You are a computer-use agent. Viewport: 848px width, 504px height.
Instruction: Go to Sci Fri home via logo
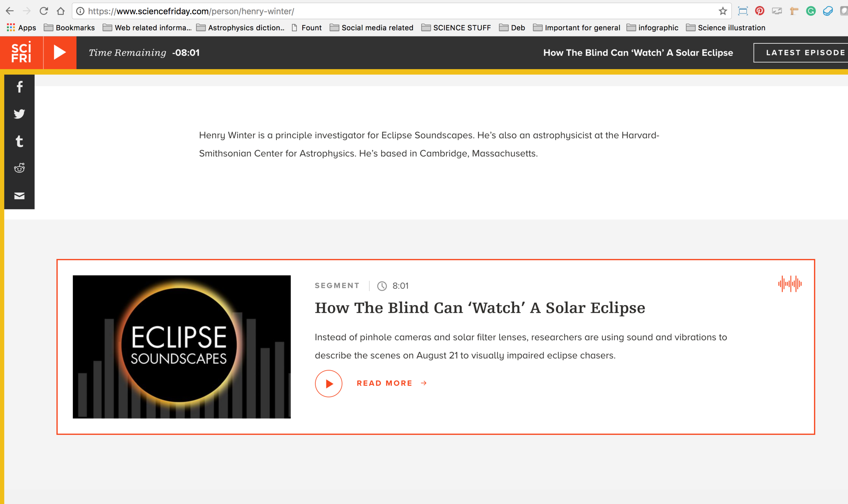point(22,53)
